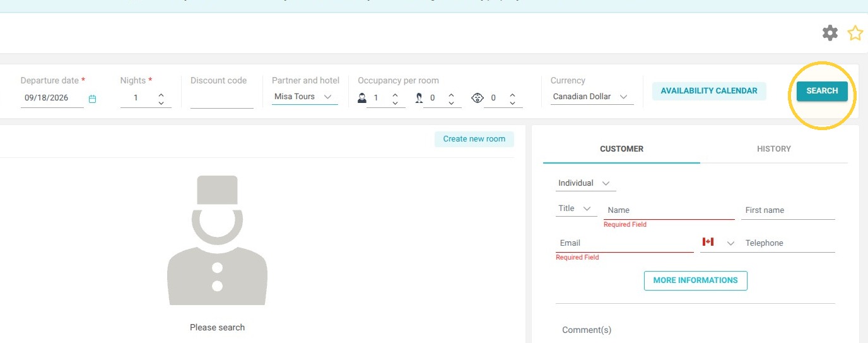Increase adult occupancy count
Screen dimensions: 868x343
[395, 94]
